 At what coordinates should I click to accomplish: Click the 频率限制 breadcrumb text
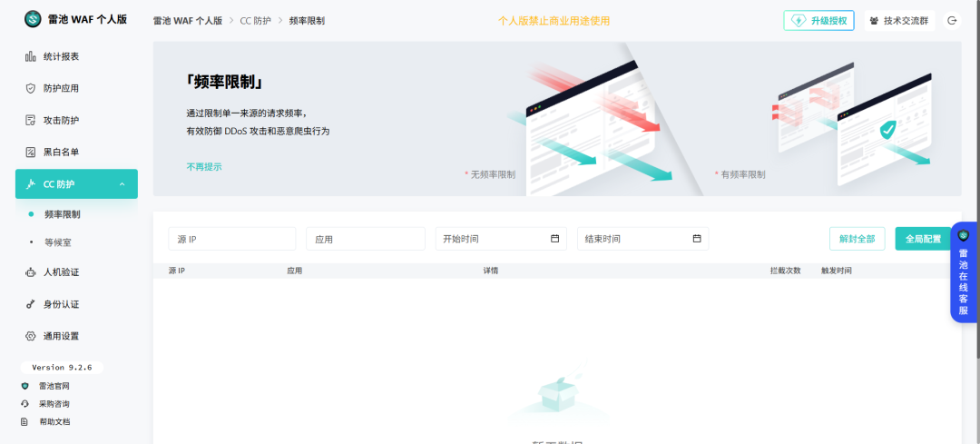coord(307,21)
